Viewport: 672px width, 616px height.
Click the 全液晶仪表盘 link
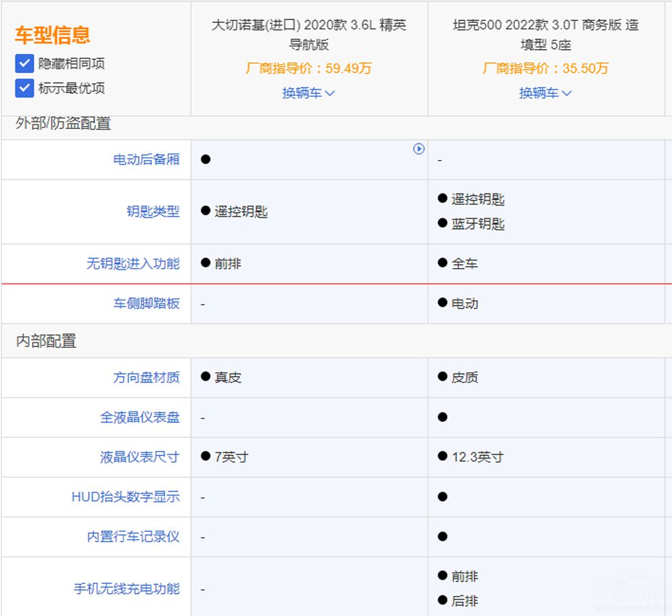[139, 417]
